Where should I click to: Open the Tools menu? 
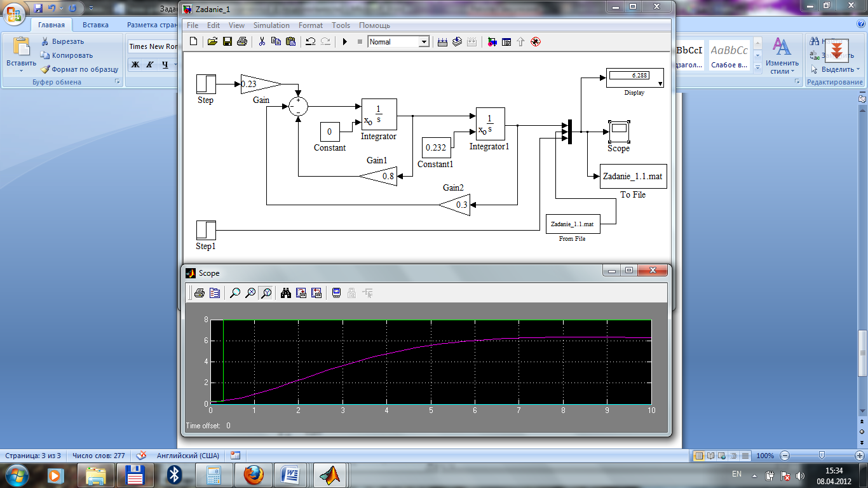[341, 25]
